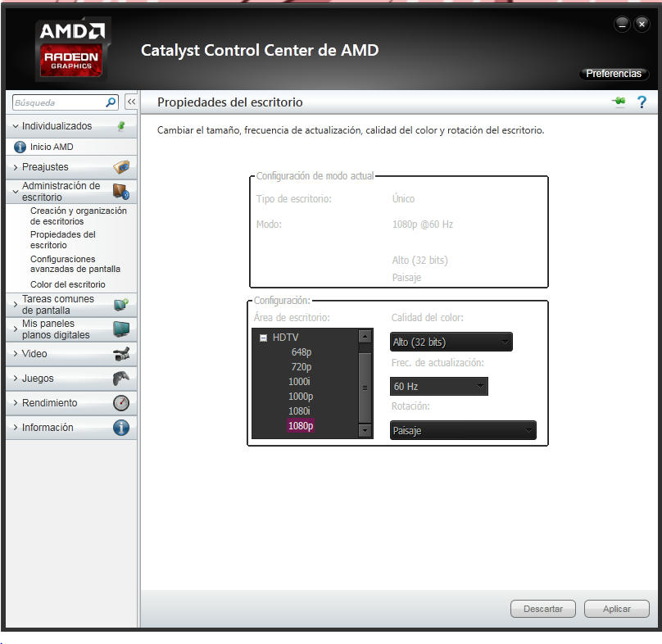Expand the Preajustes section

16,167
